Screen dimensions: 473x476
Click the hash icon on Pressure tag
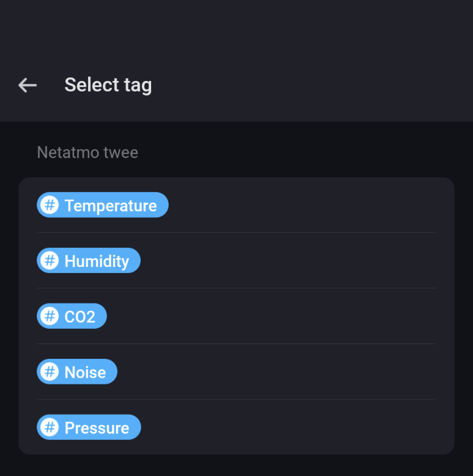coord(50,427)
